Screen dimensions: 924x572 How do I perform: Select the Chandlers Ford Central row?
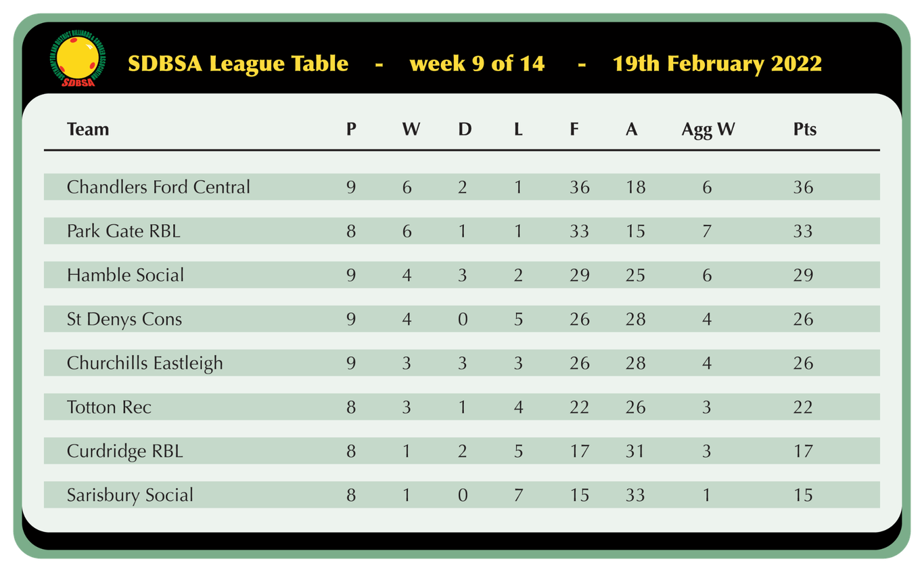[462, 187]
